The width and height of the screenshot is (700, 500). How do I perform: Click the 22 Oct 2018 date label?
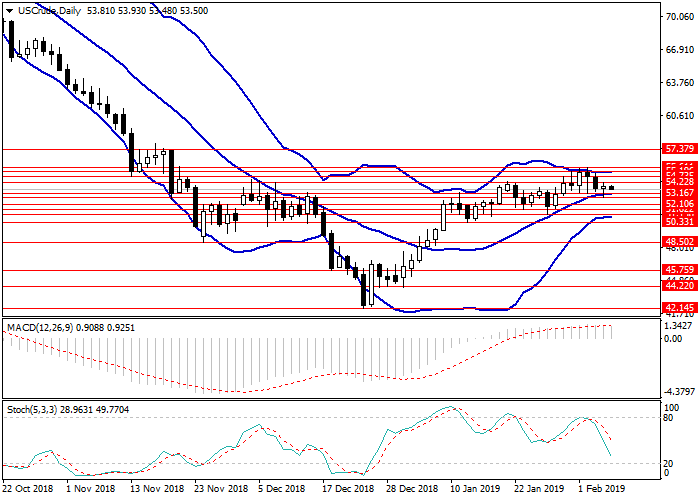click(x=27, y=489)
